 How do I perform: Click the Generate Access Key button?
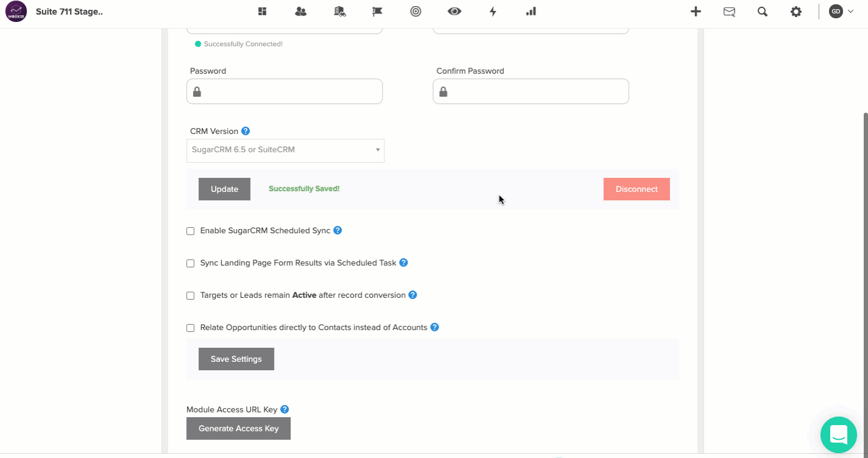238,428
